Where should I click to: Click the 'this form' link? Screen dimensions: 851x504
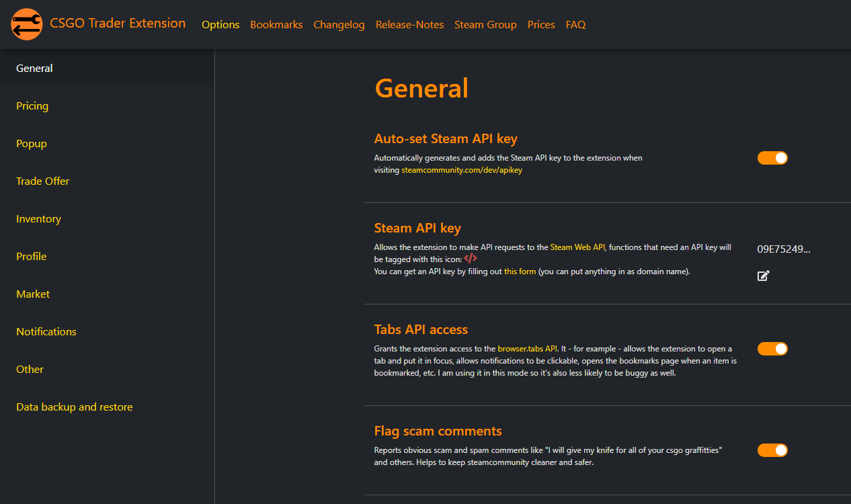(x=520, y=271)
